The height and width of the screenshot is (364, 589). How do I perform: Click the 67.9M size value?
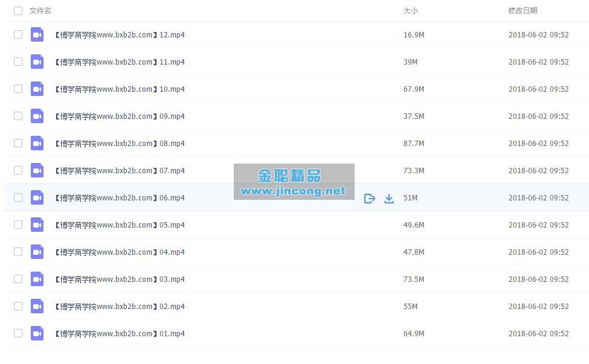point(414,89)
